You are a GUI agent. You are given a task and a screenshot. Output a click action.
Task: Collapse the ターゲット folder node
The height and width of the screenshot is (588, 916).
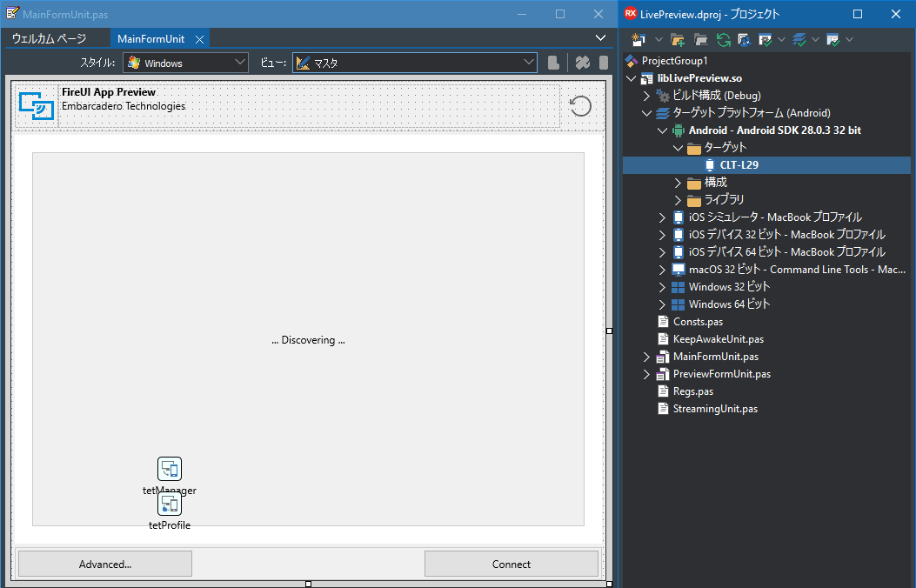point(678,148)
